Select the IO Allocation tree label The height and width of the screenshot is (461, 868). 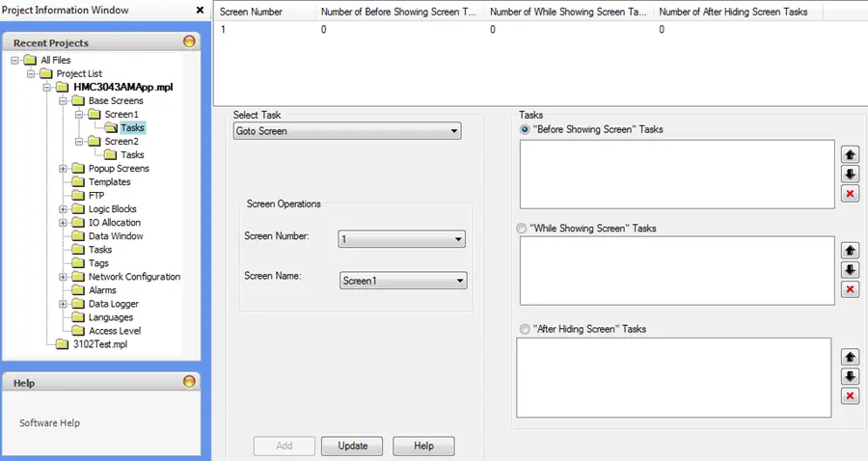[115, 223]
